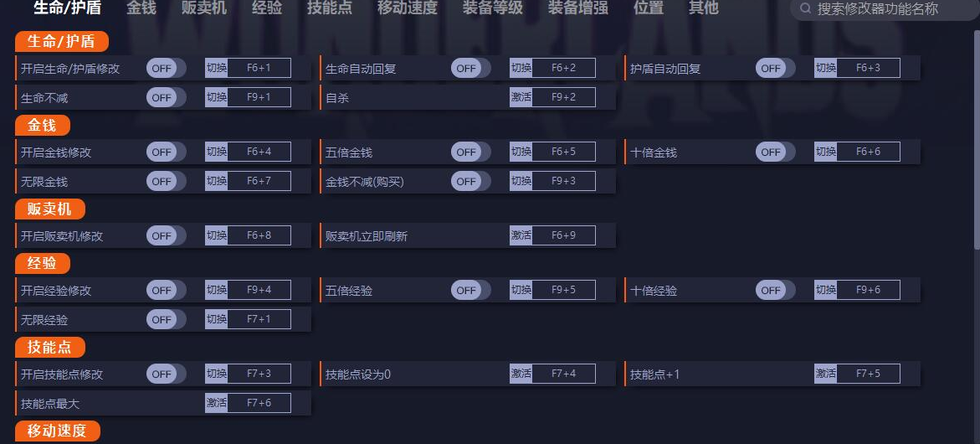Toggle 无限金钱 switch on
Screen dimensions: 980x444
[166, 181]
